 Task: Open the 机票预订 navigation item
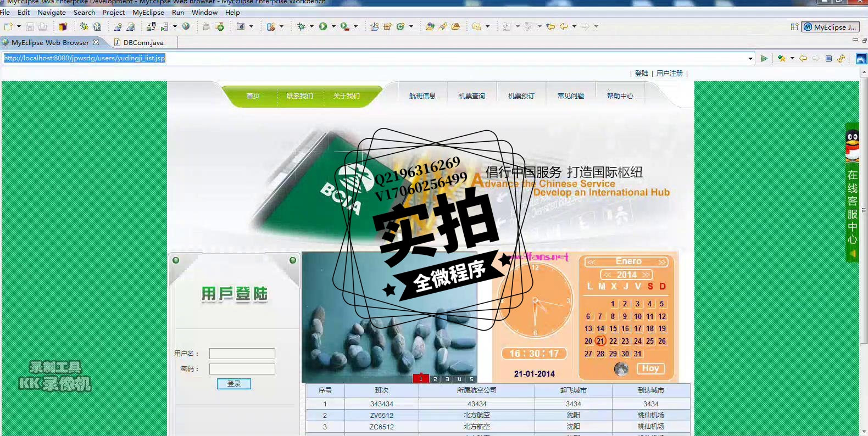521,96
